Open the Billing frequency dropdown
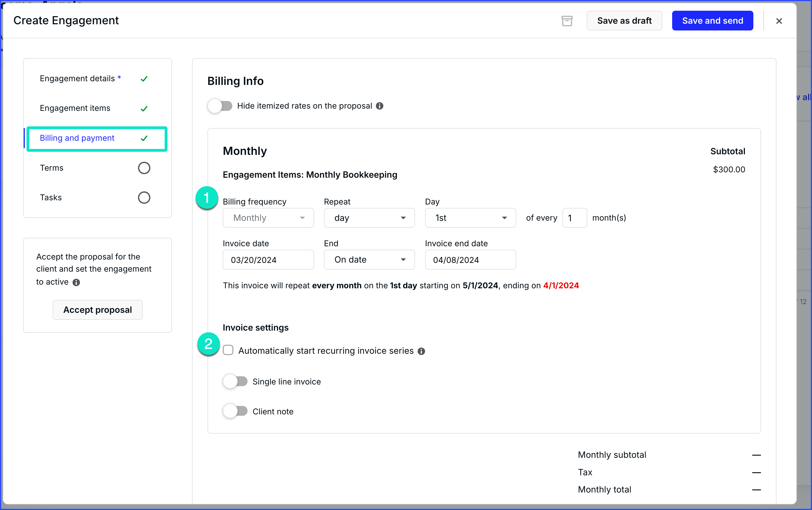 (268, 217)
